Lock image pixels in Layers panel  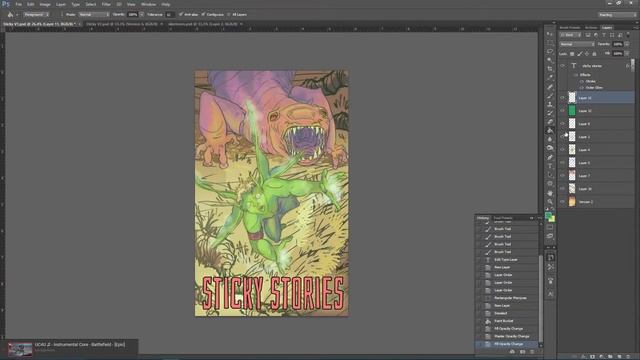(580, 53)
